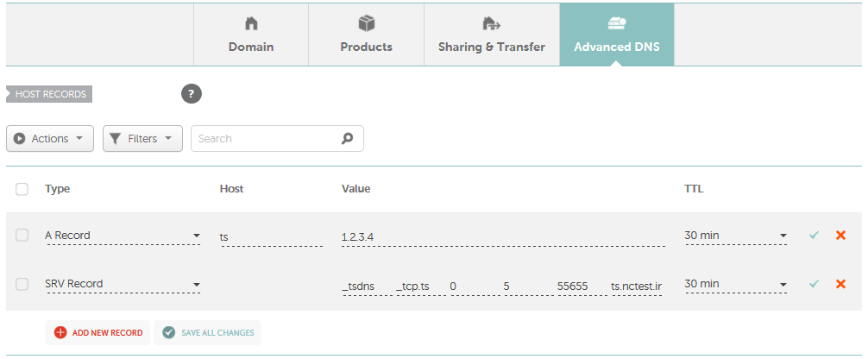Check the SRV Record row checkbox
This screenshot has width=868, height=359.
pos(22,284)
